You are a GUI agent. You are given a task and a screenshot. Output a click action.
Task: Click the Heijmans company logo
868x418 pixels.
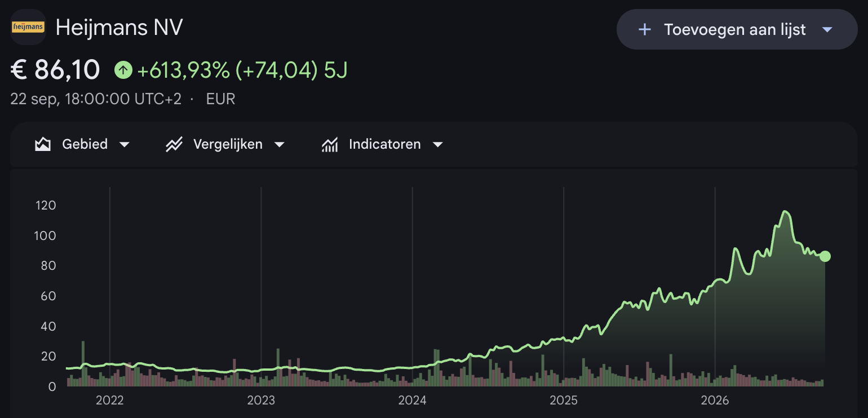click(28, 28)
